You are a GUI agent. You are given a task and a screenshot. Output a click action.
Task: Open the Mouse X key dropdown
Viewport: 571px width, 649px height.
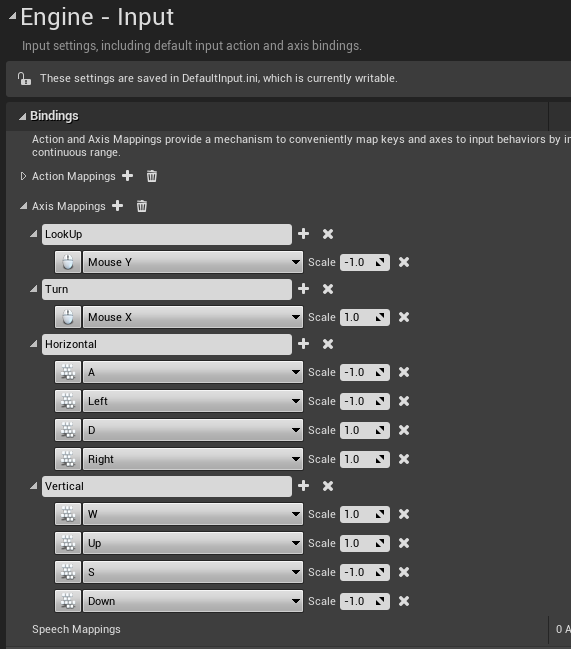(x=193, y=317)
